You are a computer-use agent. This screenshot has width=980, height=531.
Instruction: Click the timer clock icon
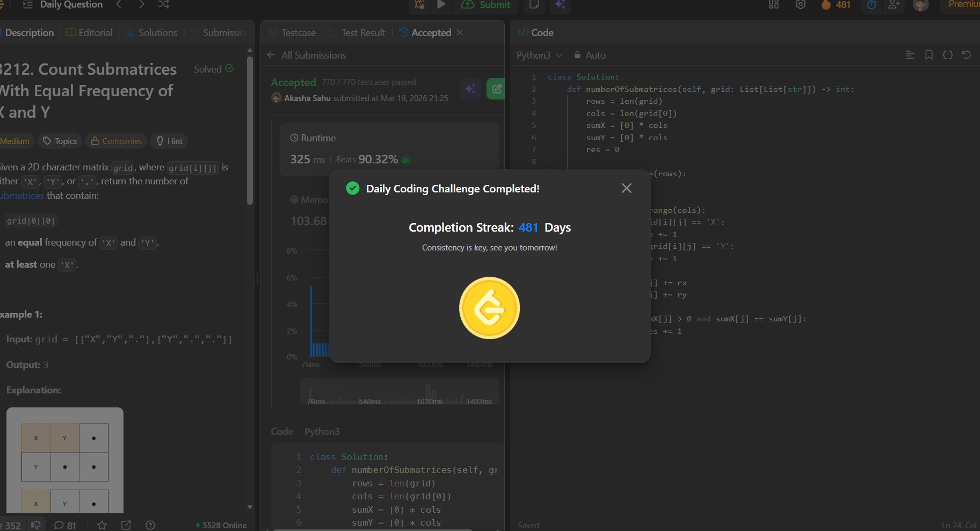pyautogui.click(x=872, y=5)
